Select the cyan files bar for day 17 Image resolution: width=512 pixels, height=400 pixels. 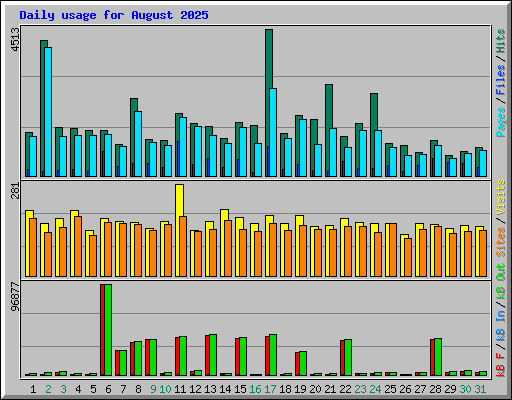click(x=273, y=132)
